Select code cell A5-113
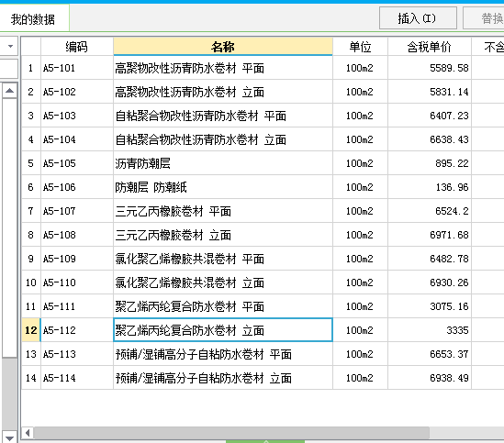Viewport: 504px width, 443px height. click(x=77, y=354)
